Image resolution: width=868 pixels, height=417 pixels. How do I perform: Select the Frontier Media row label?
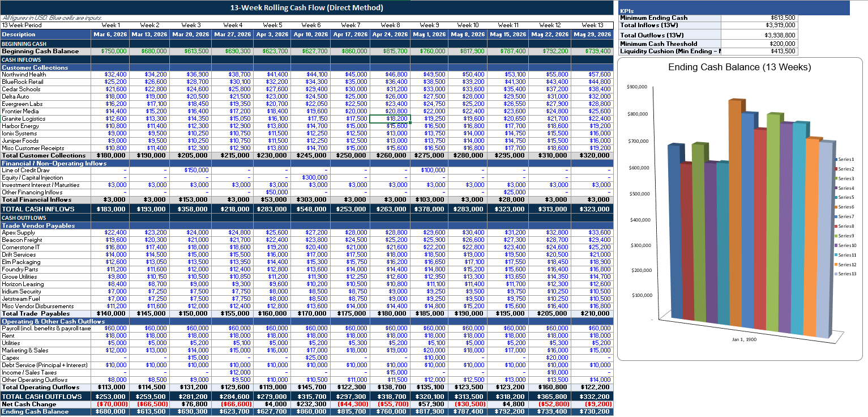46,111
